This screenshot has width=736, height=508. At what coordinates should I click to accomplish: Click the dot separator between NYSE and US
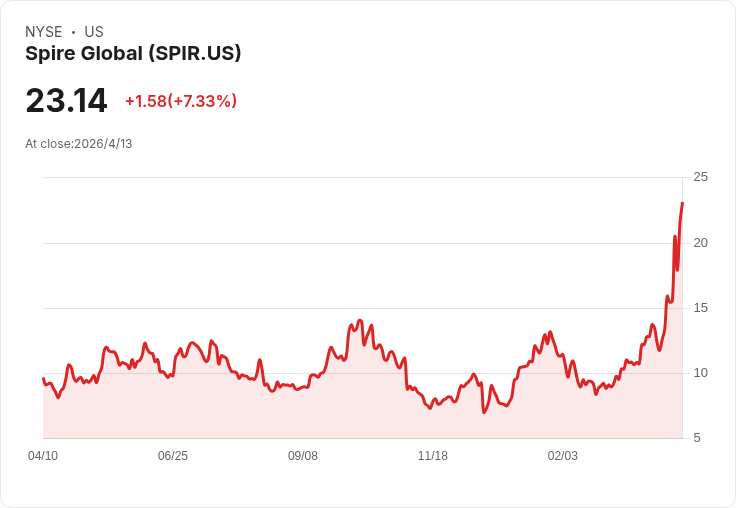[73, 32]
